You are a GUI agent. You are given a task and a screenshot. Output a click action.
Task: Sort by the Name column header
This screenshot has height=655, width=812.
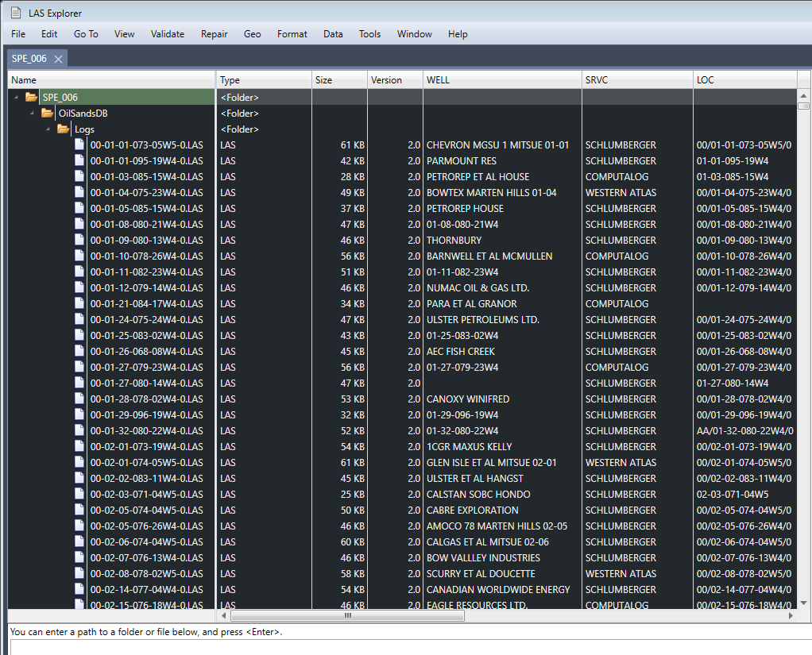(x=111, y=79)
